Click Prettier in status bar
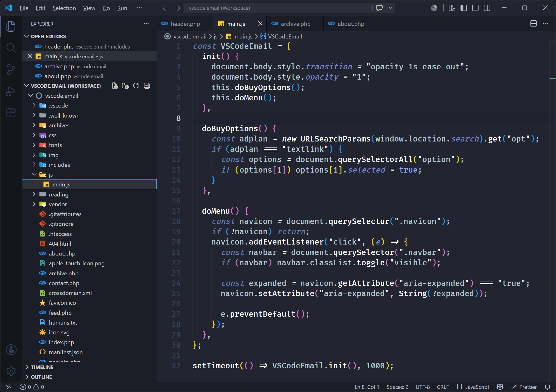Screen dimensions: 556x392 click(524, 387)
